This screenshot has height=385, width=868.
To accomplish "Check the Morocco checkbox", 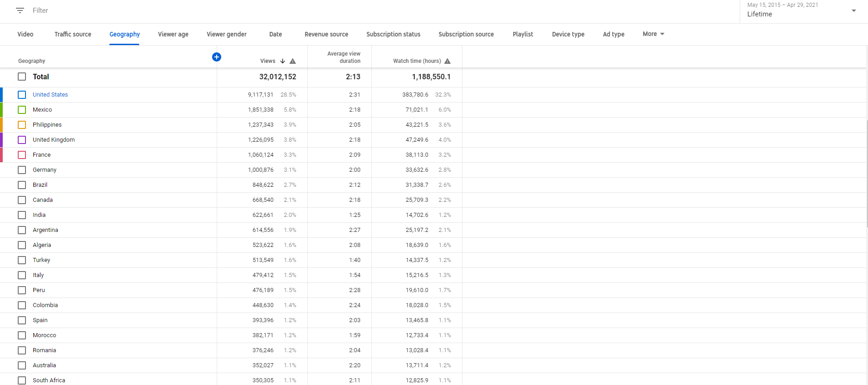I will (x=22, y=335).
